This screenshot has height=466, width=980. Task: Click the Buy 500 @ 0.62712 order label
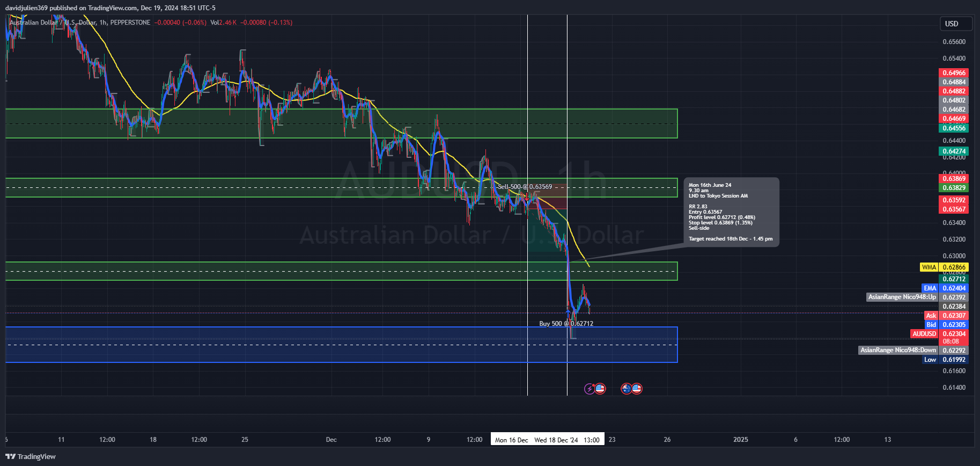[566, 324]
